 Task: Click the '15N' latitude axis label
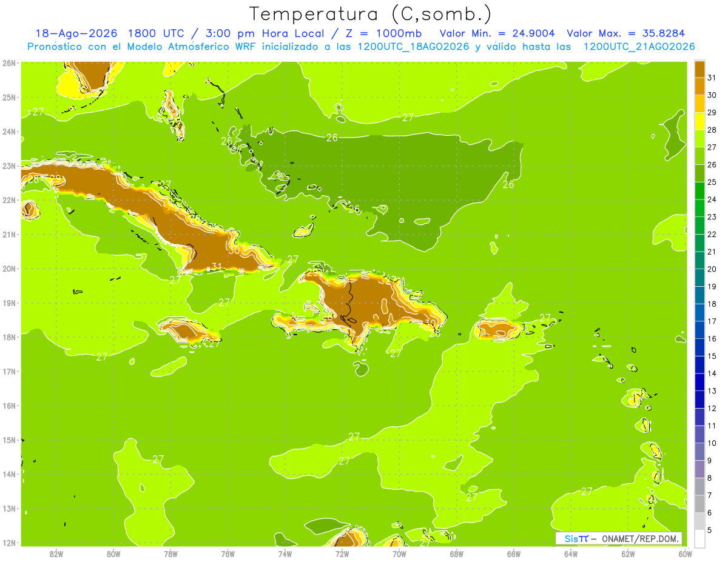(9, 441)
